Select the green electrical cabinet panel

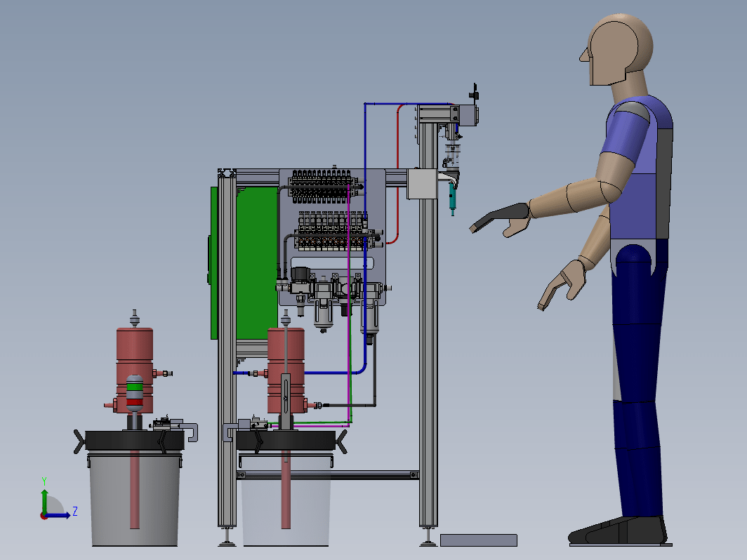coord(256,263)
